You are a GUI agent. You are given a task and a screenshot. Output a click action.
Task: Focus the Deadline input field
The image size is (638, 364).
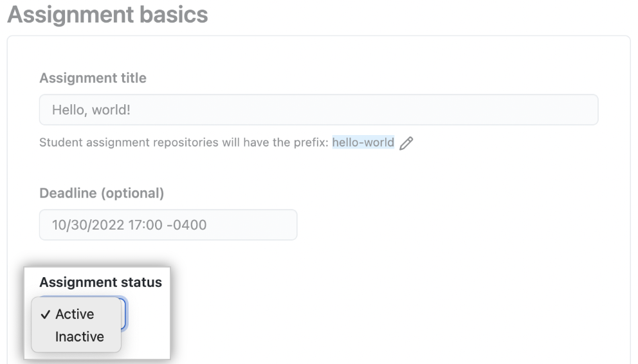168,225
